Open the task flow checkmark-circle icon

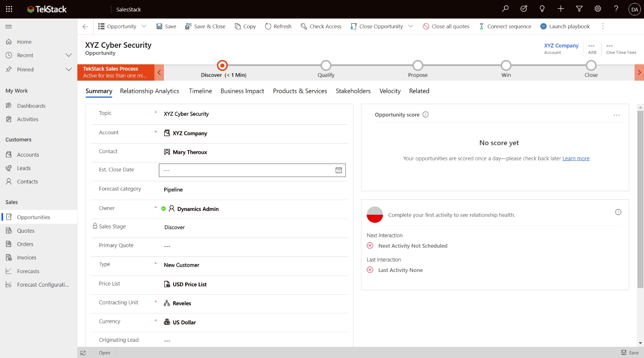(524, 9)
